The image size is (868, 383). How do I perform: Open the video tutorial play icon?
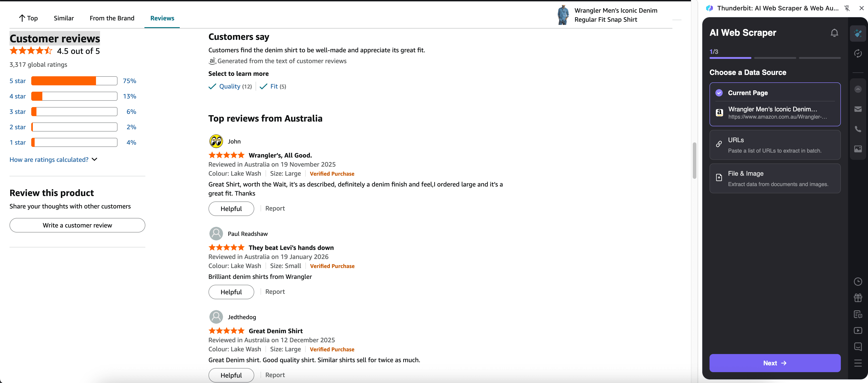858,330
